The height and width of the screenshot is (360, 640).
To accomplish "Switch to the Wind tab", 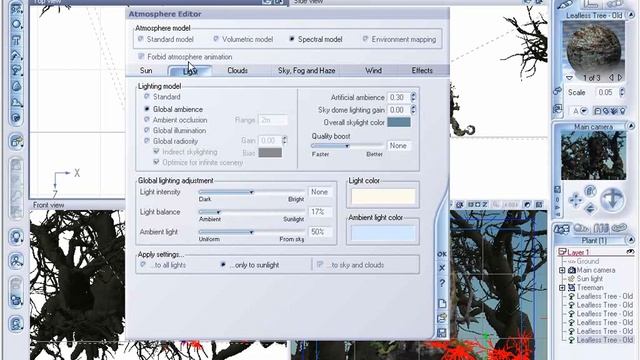I will coord(373,71).
